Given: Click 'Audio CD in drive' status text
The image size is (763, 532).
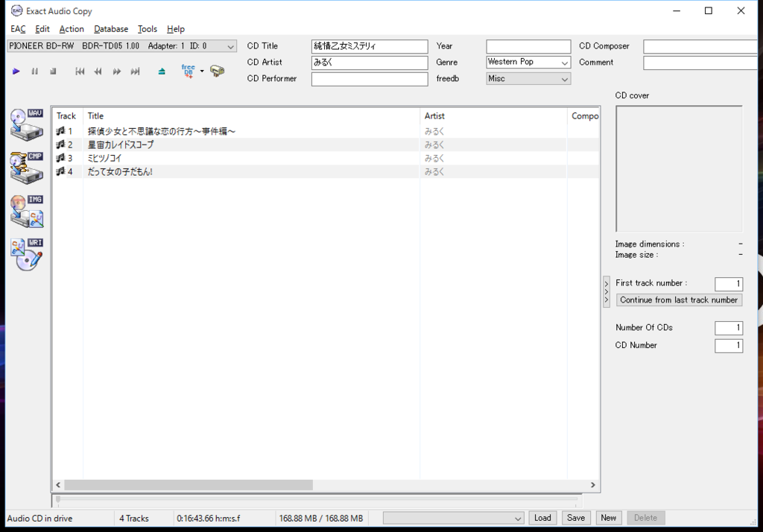Looking at the screenshot, I should tap(40, 519).
